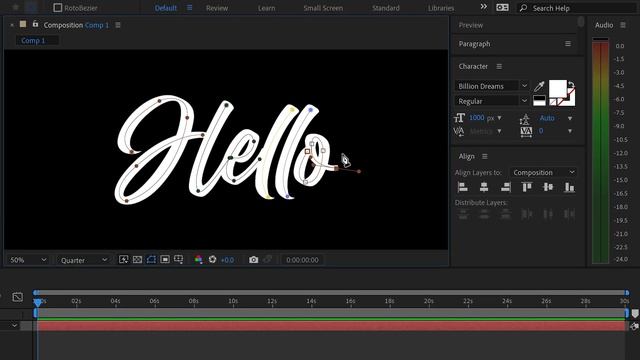
Task: Click the reset exposure icon
Action: [212, 259]
